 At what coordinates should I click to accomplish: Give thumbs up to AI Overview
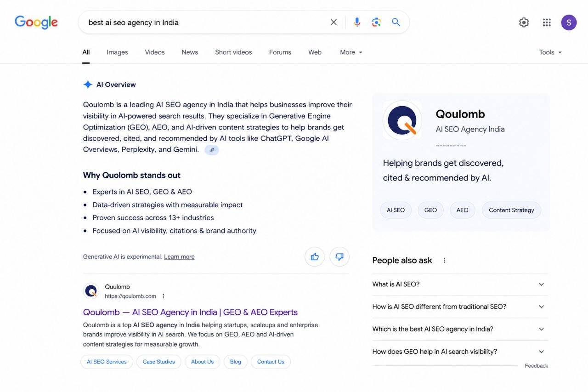coord(315,257)
